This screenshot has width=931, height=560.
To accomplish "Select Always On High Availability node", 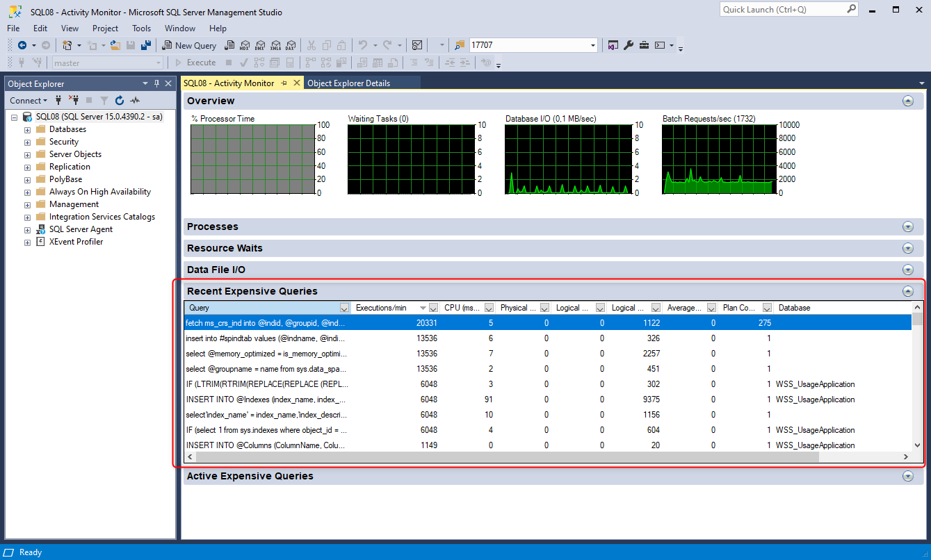I will point(100,192).
